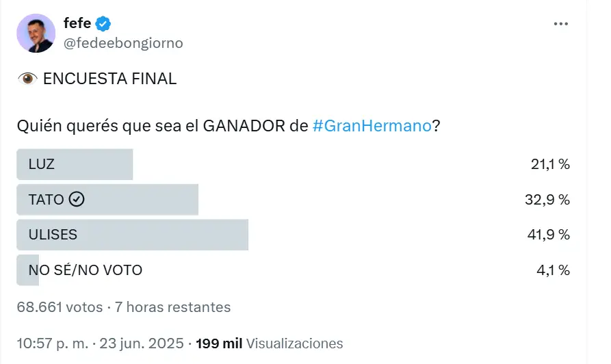This screenshot has height=364, width=611.
Task: Open the #GranHermano hashtag link
Action: coord(372,126)
